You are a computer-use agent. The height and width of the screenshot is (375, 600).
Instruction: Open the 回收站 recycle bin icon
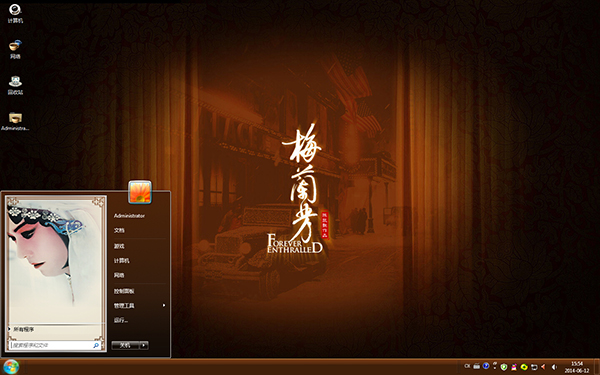click(x=15, y=85)
